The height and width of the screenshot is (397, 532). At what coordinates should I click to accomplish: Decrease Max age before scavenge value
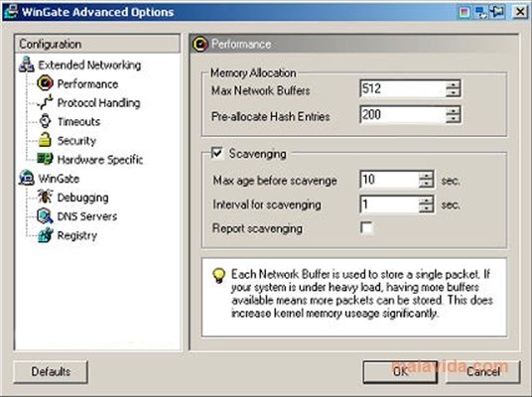[426, 184]
